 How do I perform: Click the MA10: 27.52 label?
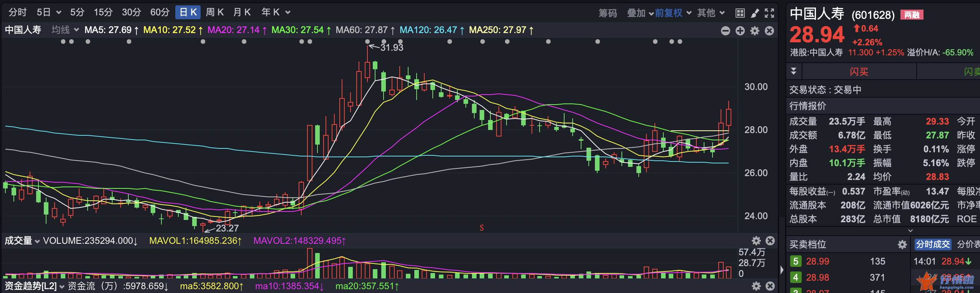173,30
